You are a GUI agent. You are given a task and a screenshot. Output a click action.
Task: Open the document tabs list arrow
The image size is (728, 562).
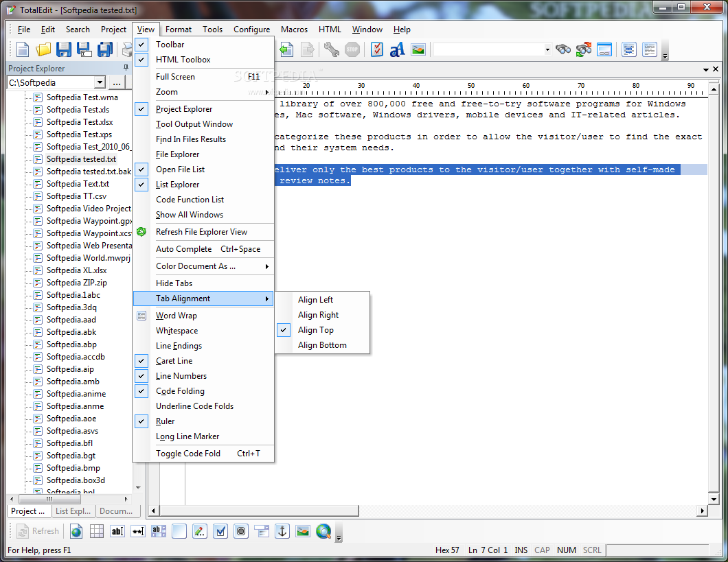706,69
